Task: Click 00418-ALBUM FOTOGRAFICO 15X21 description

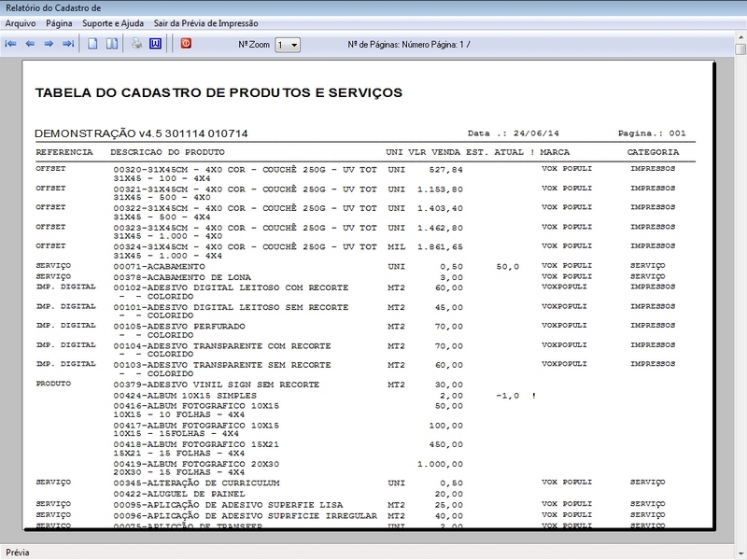Action: click(x=196, y=444)
